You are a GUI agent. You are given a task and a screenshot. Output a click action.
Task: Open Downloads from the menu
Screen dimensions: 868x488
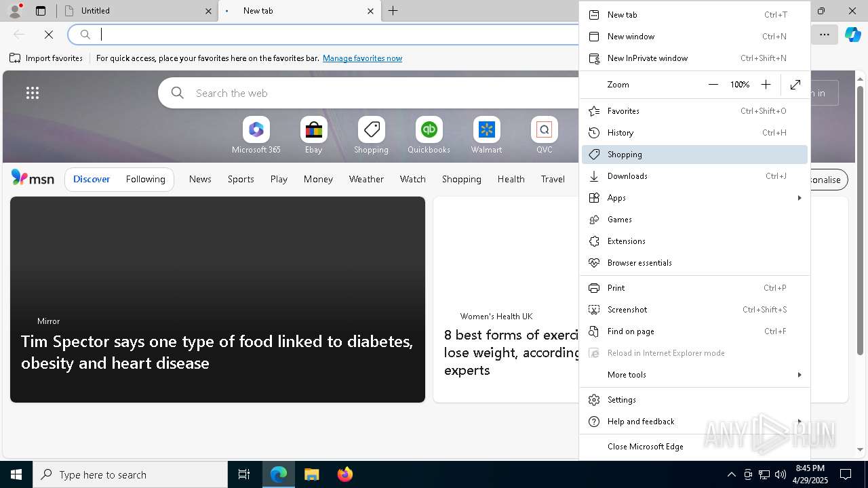(694, 176)
